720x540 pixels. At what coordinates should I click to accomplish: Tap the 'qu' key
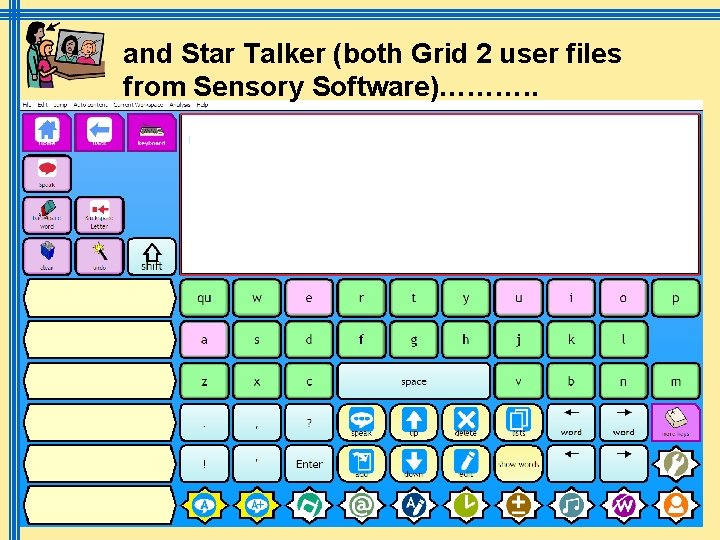point(204,298)
